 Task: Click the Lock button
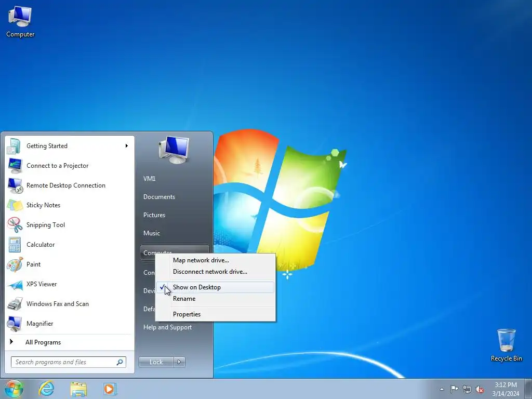156,362
